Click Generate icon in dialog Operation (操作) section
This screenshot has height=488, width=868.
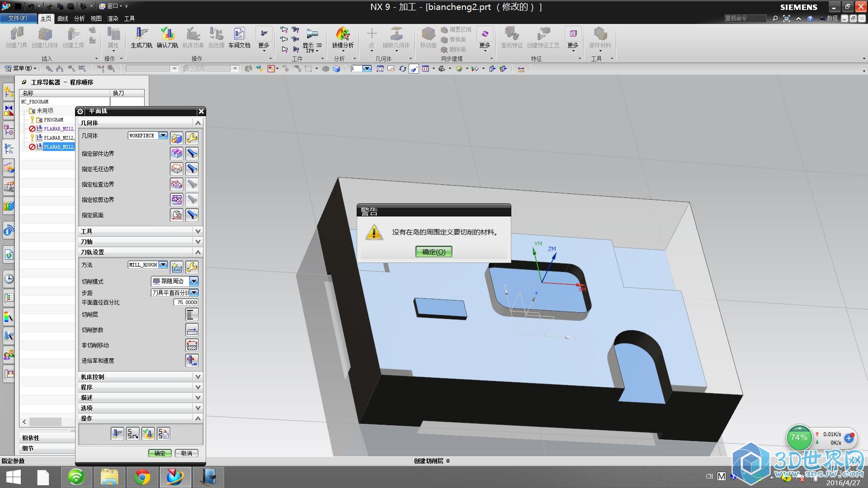pyautogui.click(x=118, y=434)
